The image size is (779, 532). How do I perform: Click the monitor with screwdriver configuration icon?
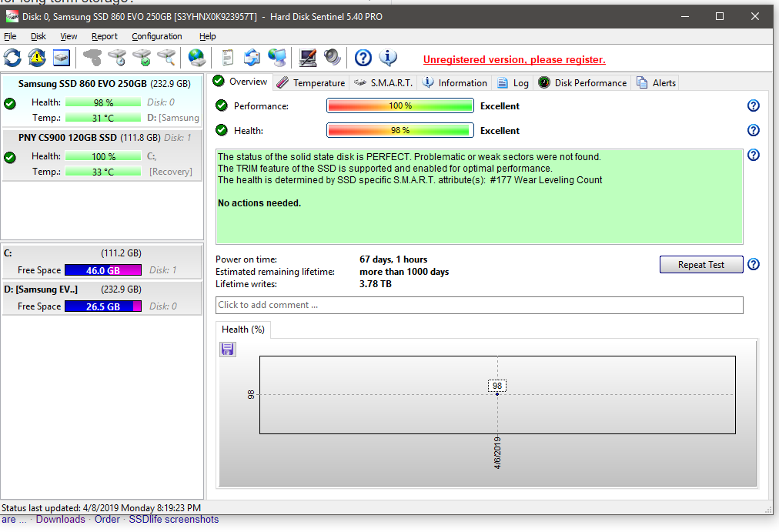(x=308, y=58)
